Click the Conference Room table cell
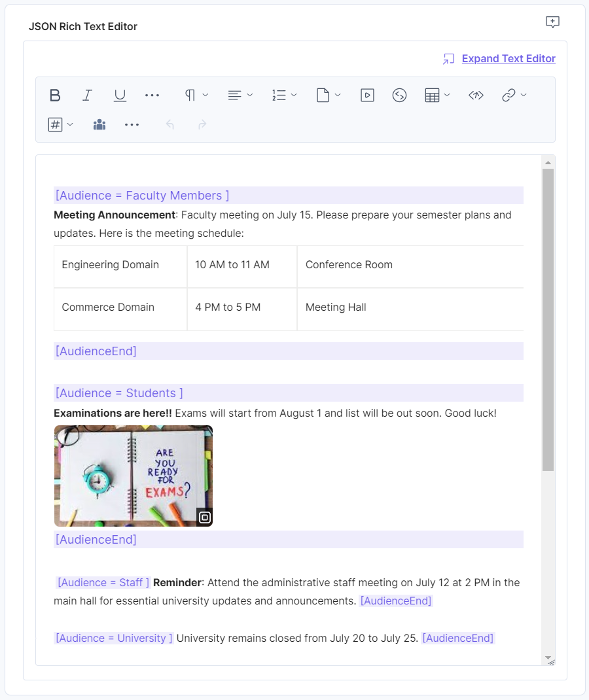Screen dimensions: 589x700 410,266
